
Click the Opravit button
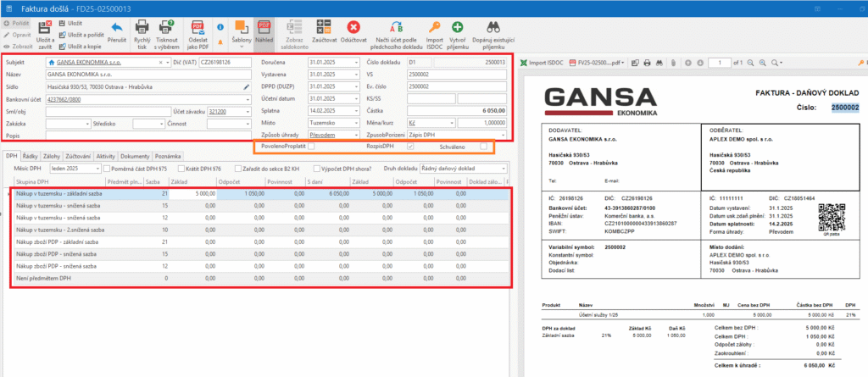tap(17, 35)
